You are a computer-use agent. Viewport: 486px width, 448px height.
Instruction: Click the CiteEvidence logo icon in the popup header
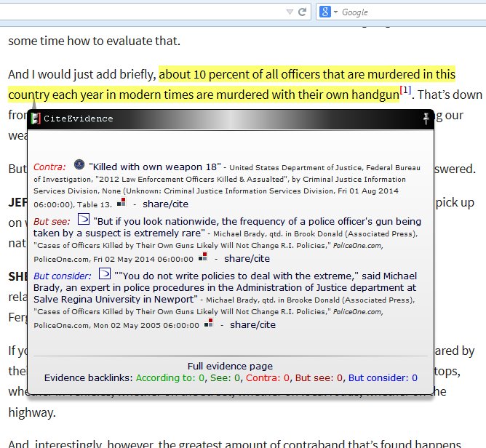tap(36, 119)
